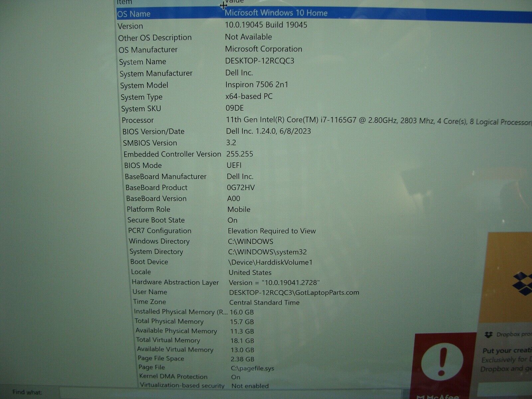The height and width of the screenshot is (399, 532).
Task: Click the DESKTOP-12RCQC3 system name value
Action: (260, 61)
